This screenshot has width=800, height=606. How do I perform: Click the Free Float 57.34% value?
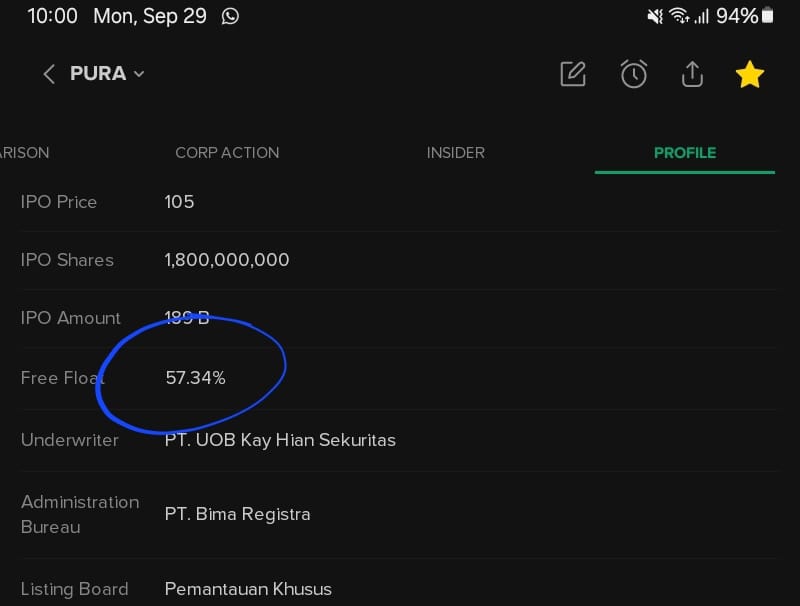coord(195,378)
